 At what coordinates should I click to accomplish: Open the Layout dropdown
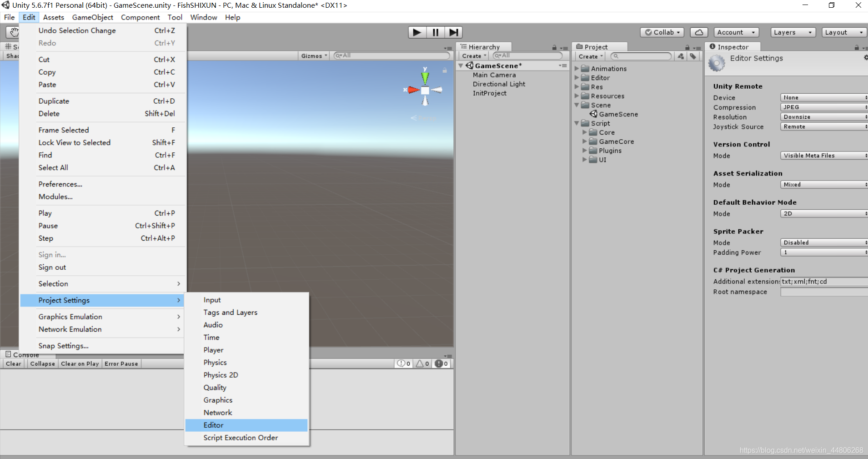(844, 32)
